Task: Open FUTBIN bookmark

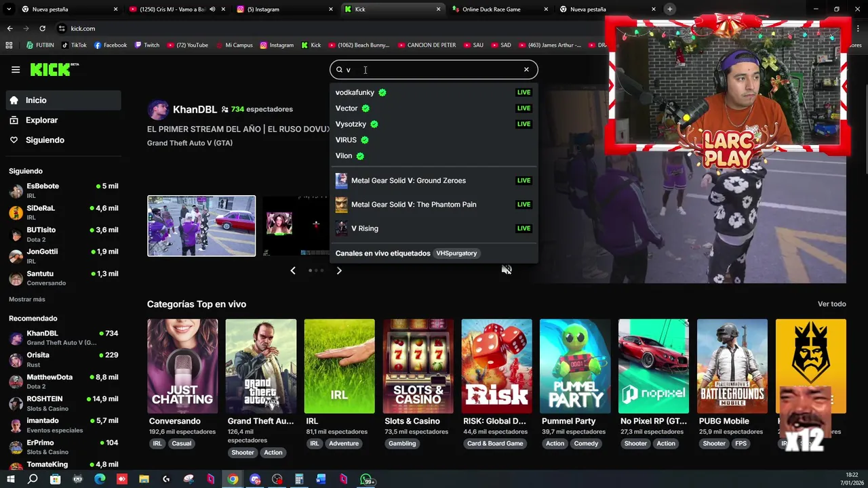Action: point(40,45)
